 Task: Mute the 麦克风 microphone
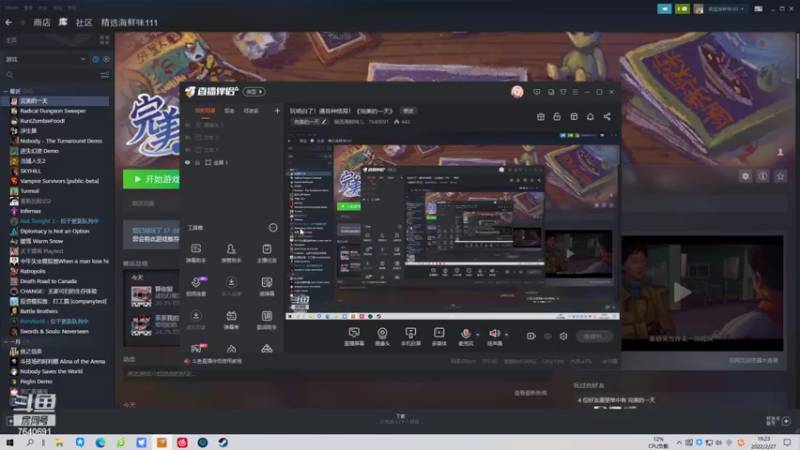(465, 337)
